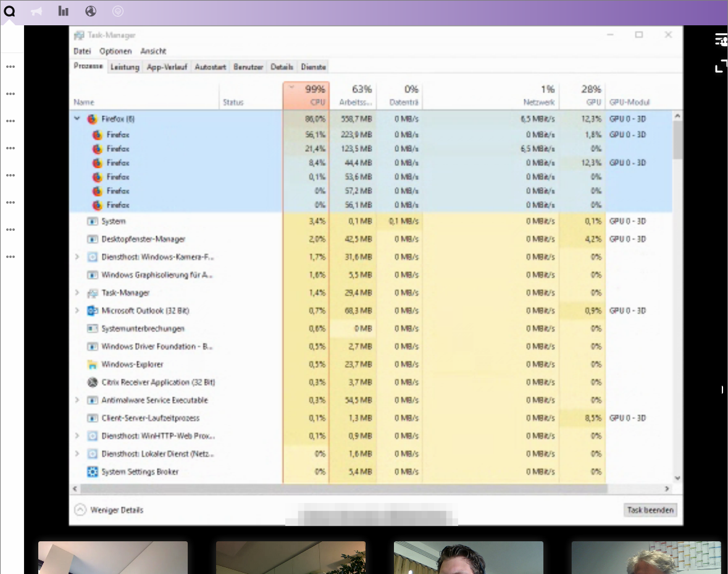Click the Task-Manager process row icon

pyautogui.click(x=93, y=293)
